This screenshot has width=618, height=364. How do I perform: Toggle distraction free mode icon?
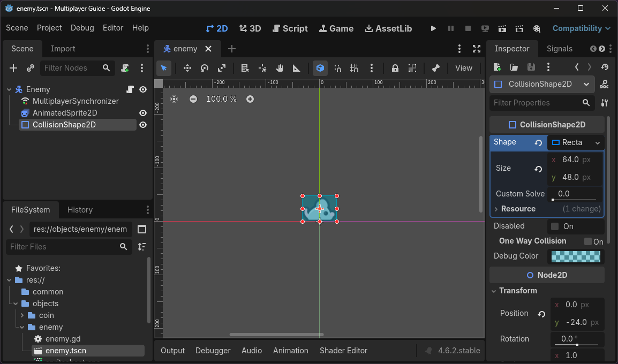(477, 49)
